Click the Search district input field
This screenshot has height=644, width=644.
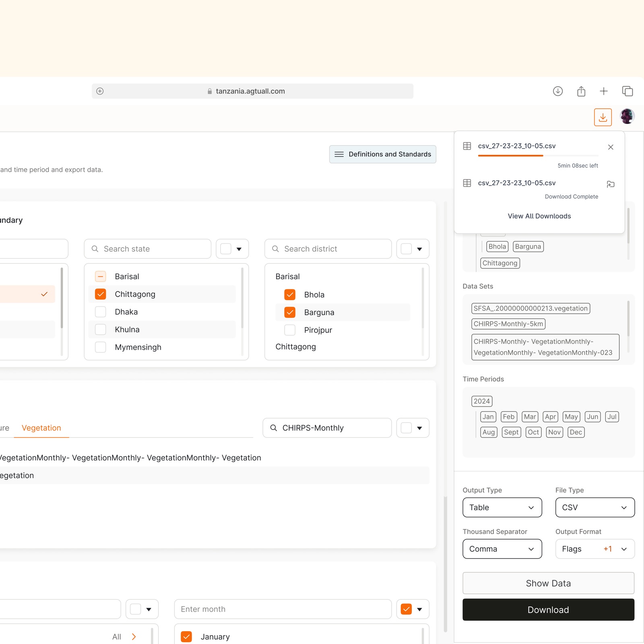tap(328, 249)
